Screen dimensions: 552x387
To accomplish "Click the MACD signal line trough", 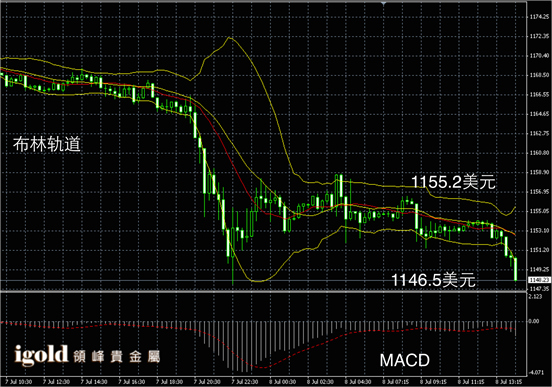I will pyautogui.click(x=262, y=368).
